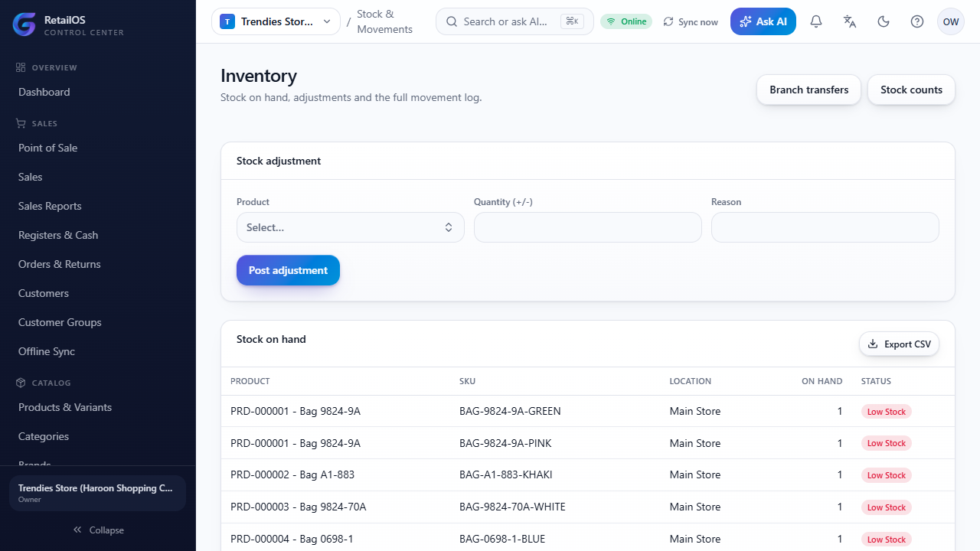This screenshot has height=551, width=980.
Task: Click the Search or ask AI box
Action: (514, 21)
